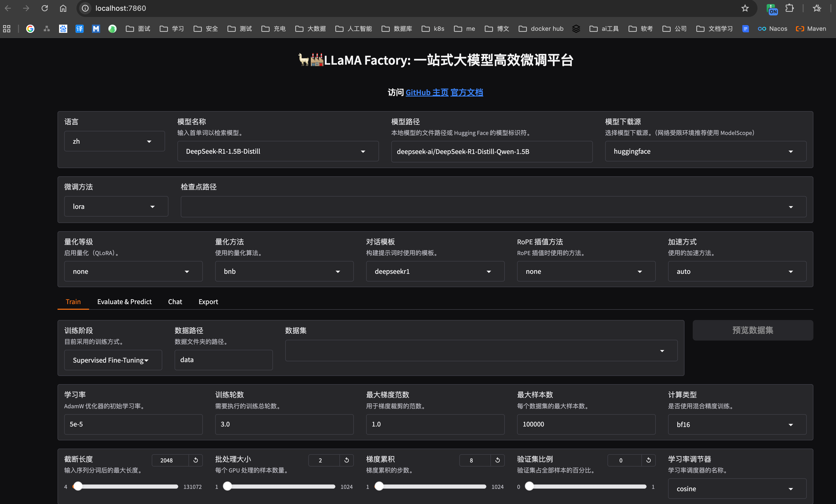Open the Baidu paw bookmark icon
Viewport: 836px width, 504px height.
coord(63,29)
